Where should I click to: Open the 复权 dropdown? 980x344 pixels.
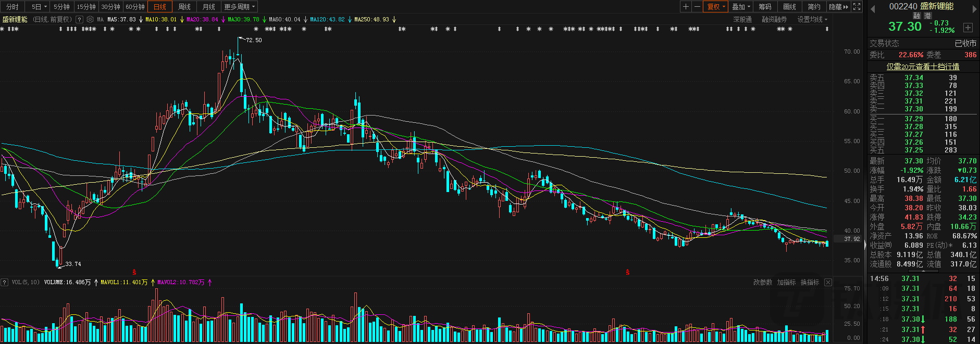point(716,7)
